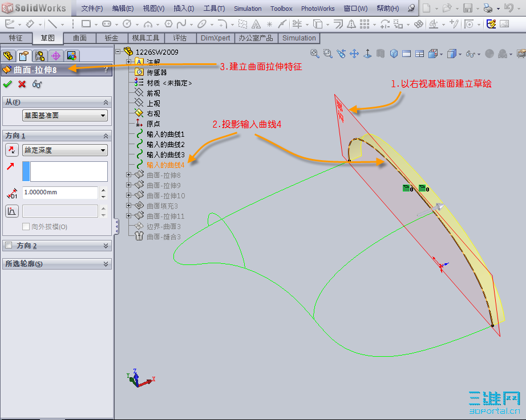Select the Rectangle sketch tool
This screenshot has height=420, width=526.
86,24
